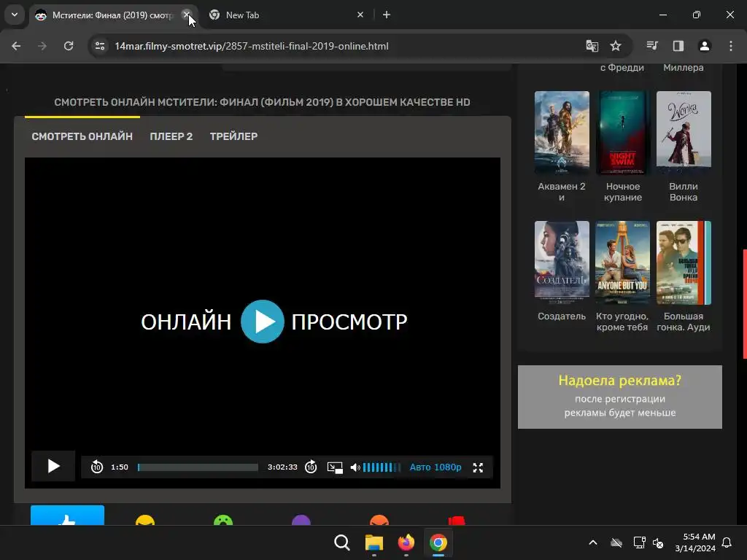The height and width of the screenshot is (560, 747).
Task: Click Кто угодно, кроме тебя title link
Action: [x=622, y=322]
